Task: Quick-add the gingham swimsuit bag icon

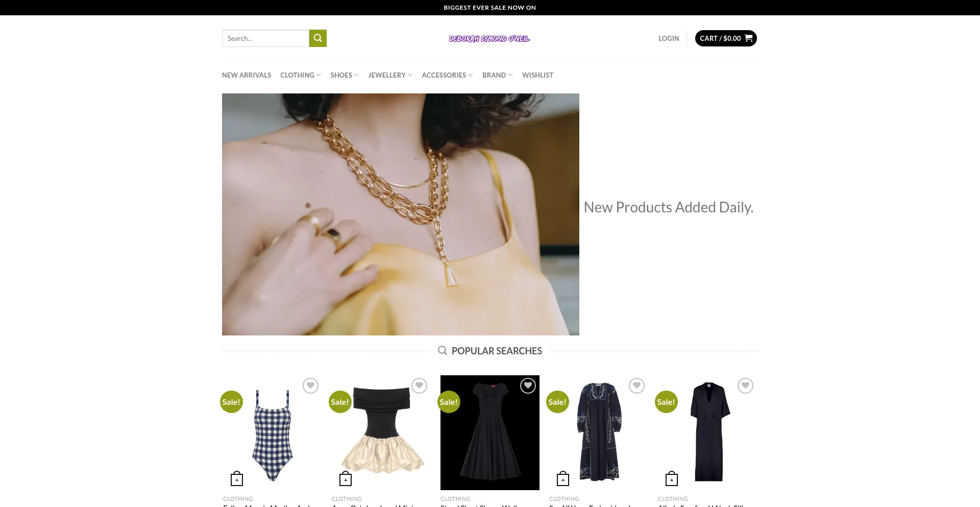Action: (x=237, y=478)
